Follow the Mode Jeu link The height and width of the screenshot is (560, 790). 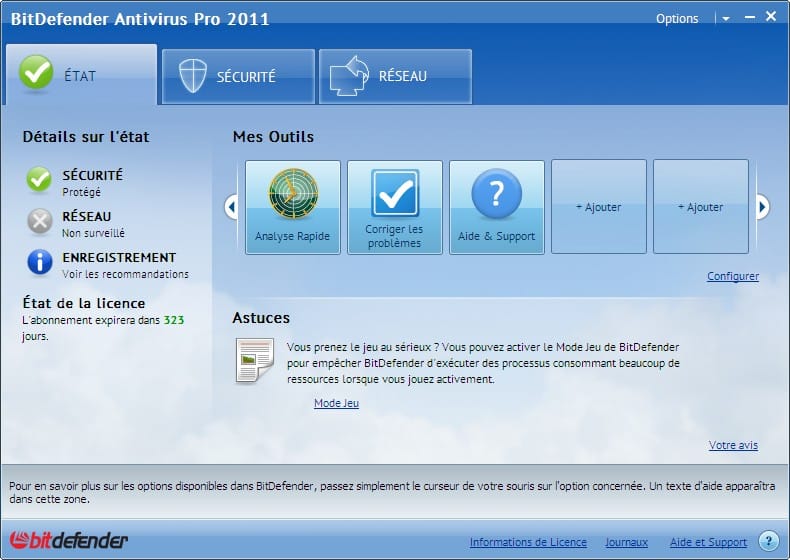337,403
